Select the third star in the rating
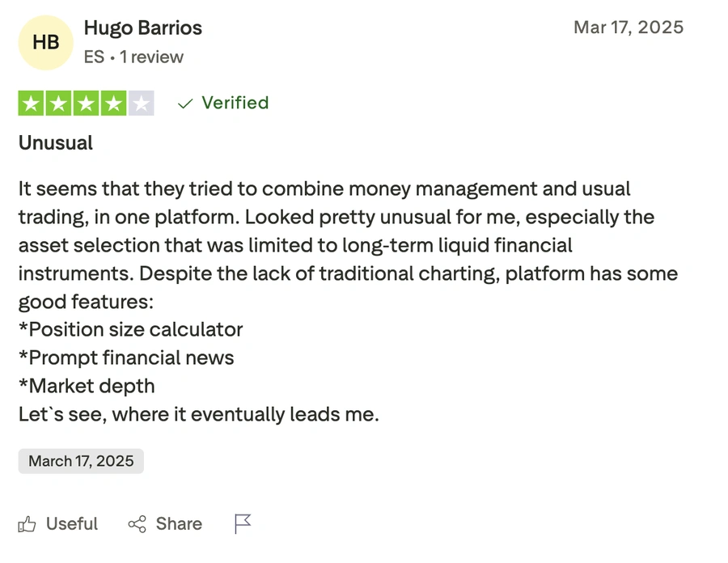This screenshot has width=728, height=563. tap(87, 103)
